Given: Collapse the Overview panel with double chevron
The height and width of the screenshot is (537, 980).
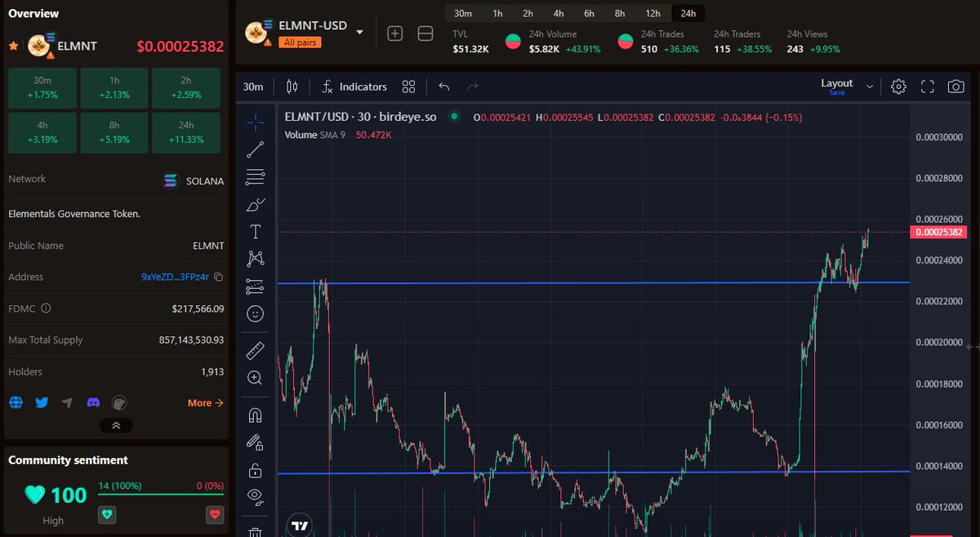Looking at the screenshot, I should tap(116, 425).
